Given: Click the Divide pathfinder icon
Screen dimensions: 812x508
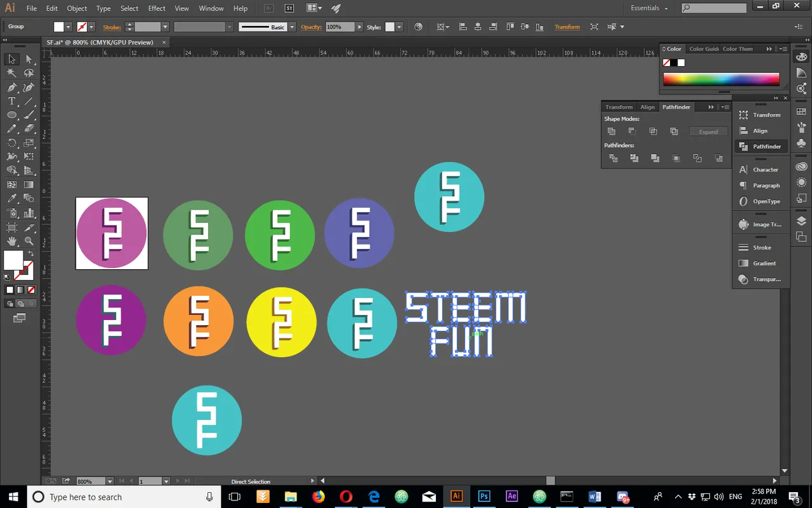Looking at the screenshot, I should tap(613, 158).
